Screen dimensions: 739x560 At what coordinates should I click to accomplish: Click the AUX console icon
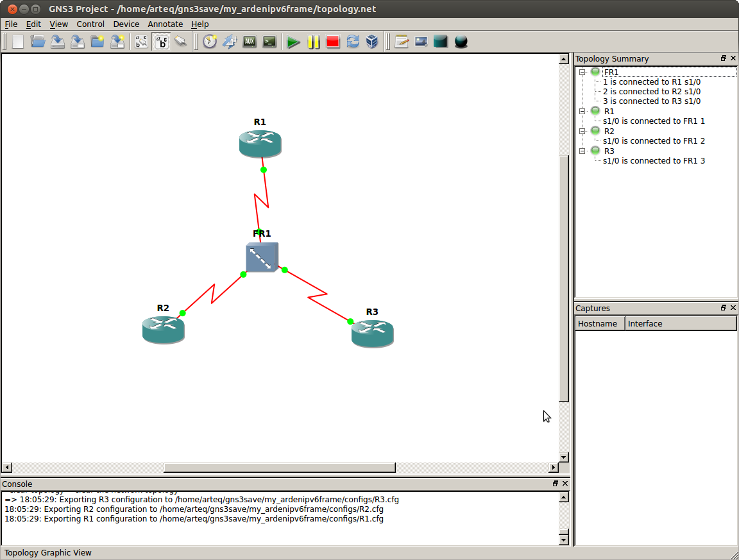250,42
